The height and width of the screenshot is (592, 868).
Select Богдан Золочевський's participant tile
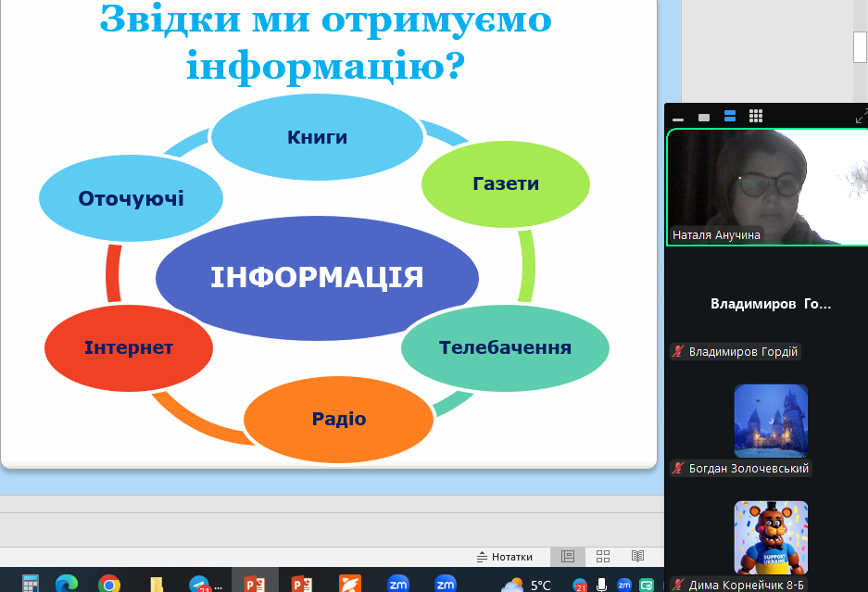click(771, 420)
